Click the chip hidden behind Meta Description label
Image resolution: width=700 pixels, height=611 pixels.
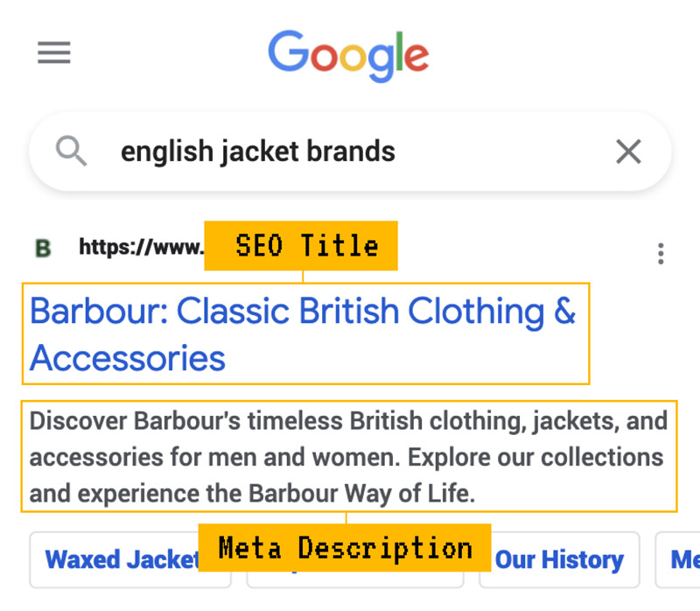click(x=355, y=579)
